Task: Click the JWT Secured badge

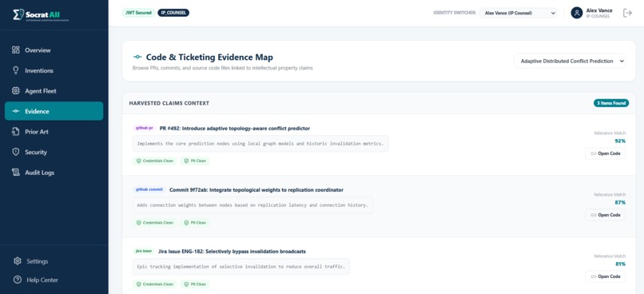Action: 138,13
